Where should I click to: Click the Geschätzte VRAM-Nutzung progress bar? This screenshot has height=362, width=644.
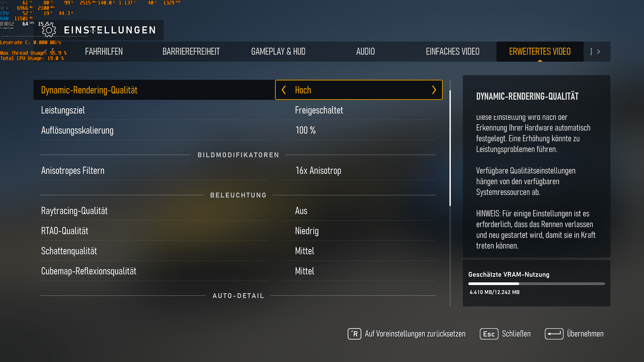536,284
